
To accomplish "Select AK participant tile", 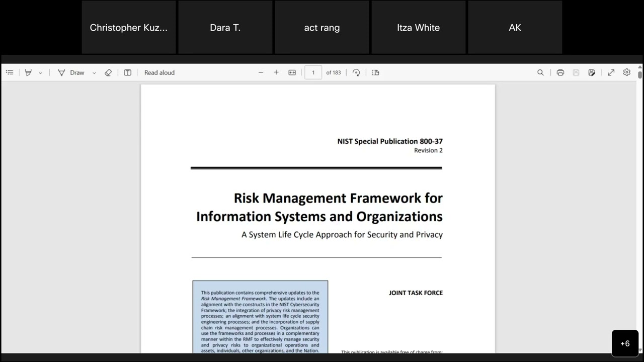I will (515, 27).
